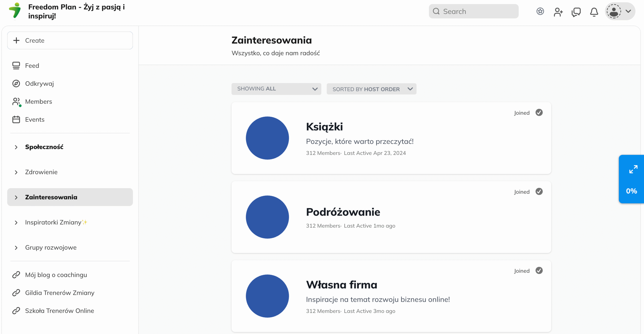This screenshot has width=644, height=334.
Task: Toggle Joined status on Własna firma space
Action: 539,270
